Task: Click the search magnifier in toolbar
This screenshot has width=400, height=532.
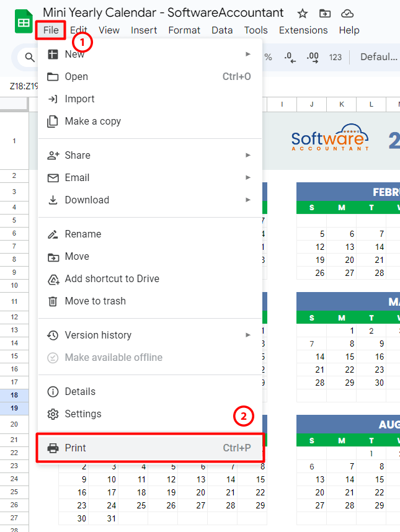Action: coord(30,57)
